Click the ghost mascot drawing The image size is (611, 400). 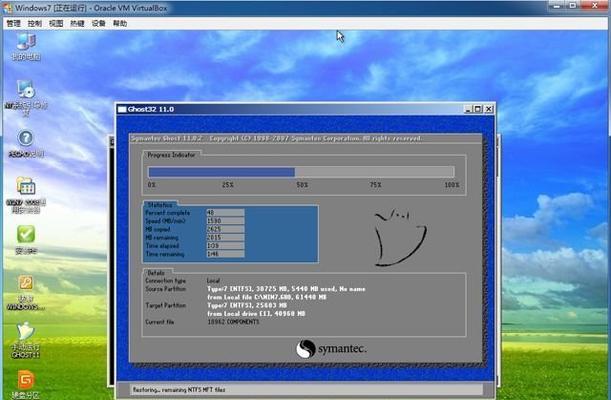click(400, 238)
